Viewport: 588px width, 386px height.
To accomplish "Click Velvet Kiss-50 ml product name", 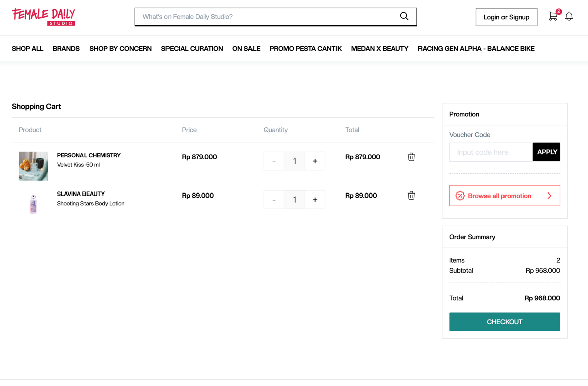I will pyautogui.click(x=78, y=165).
